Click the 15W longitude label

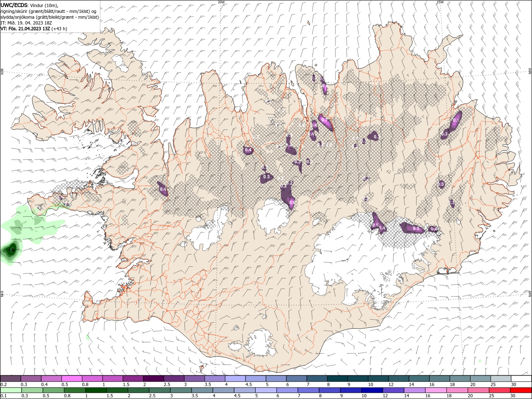coord(440,2)
